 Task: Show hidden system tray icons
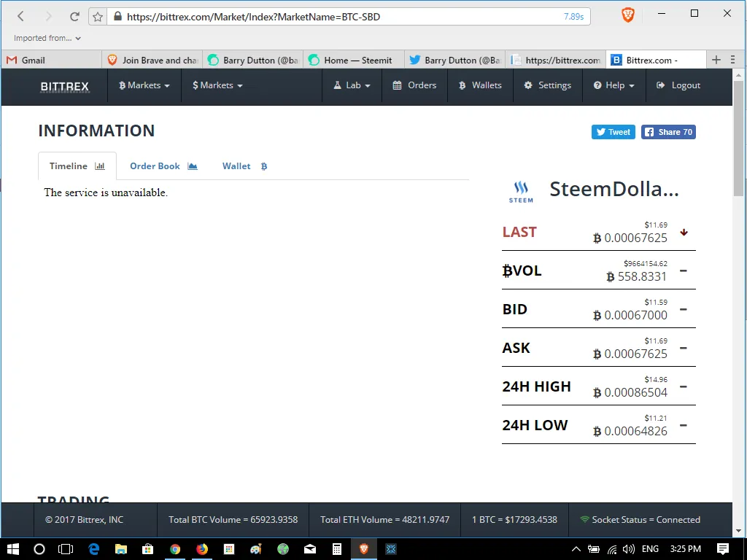tap(576, 549)
